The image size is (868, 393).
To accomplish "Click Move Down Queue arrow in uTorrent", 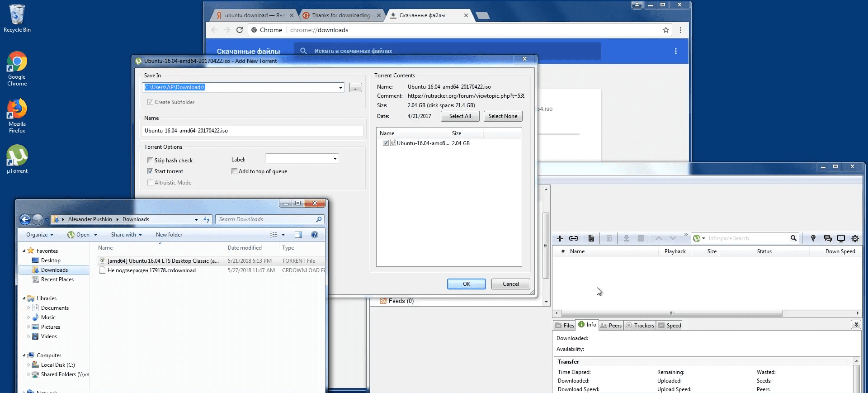I will 673,238.
